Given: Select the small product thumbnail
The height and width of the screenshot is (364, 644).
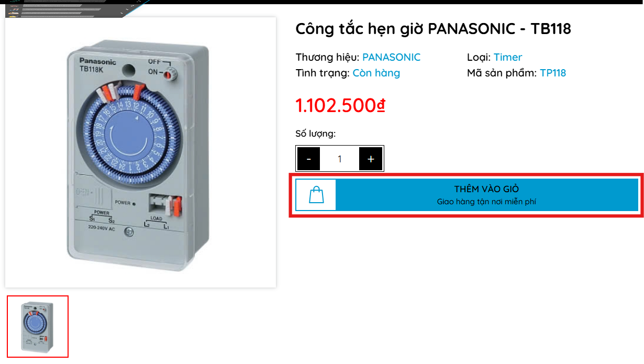Looking at the screenshot, I should (37, 326).
